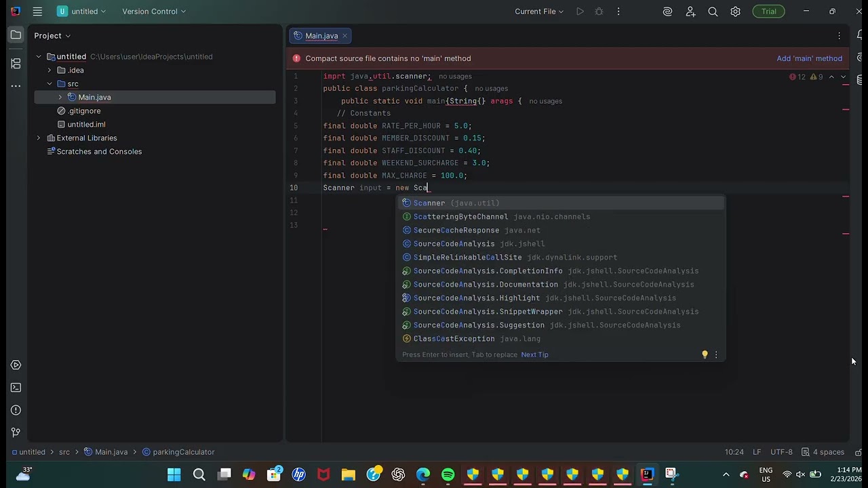The width and height of the screenshot is (868, 488).
Task: Open the completion popup options ellipsis
Action: 716,354
